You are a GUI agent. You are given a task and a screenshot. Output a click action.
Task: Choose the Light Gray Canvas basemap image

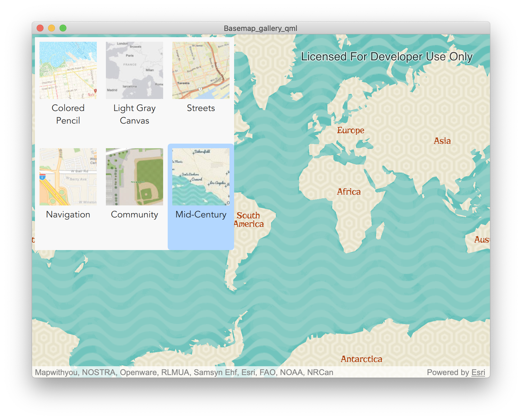click(135, 70)
